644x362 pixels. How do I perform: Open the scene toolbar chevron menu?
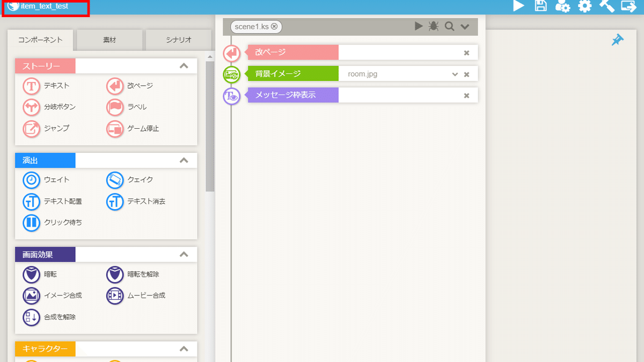pyautogui.click(x=465, y=26)
